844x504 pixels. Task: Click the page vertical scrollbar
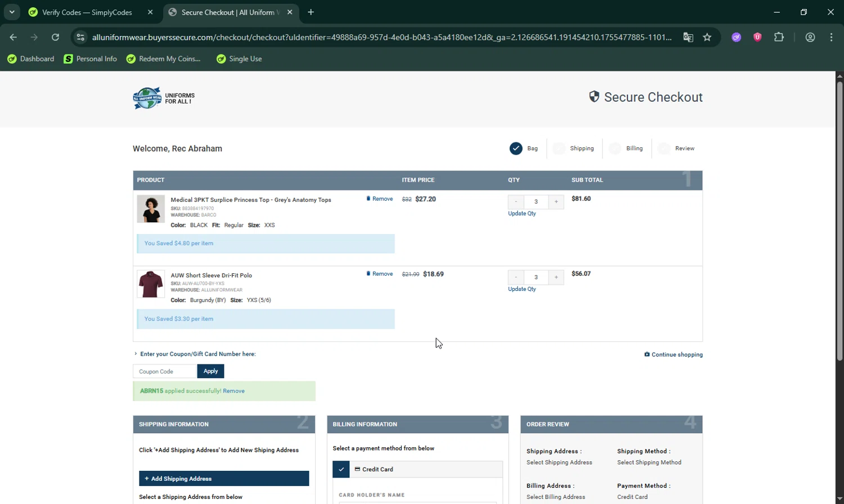(839, 222)
